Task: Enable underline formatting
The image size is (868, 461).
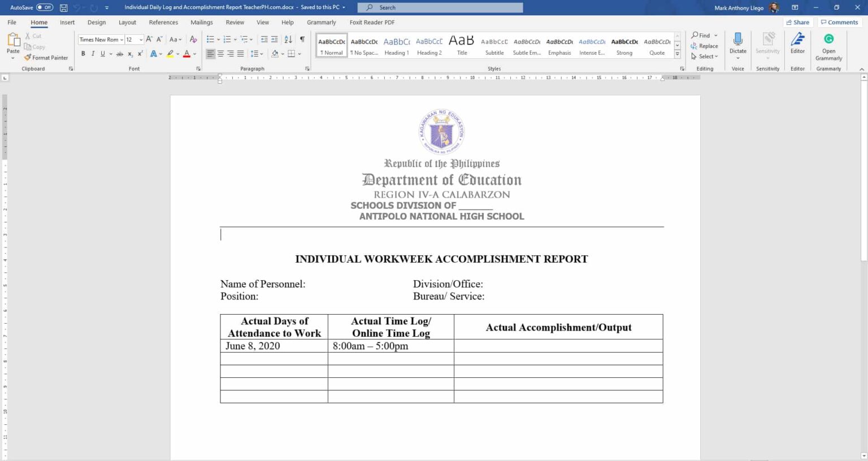Action: click(102, 53)
